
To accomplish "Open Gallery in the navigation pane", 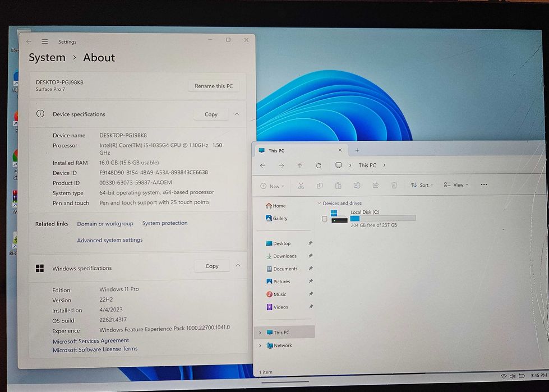I will (276, 218).
